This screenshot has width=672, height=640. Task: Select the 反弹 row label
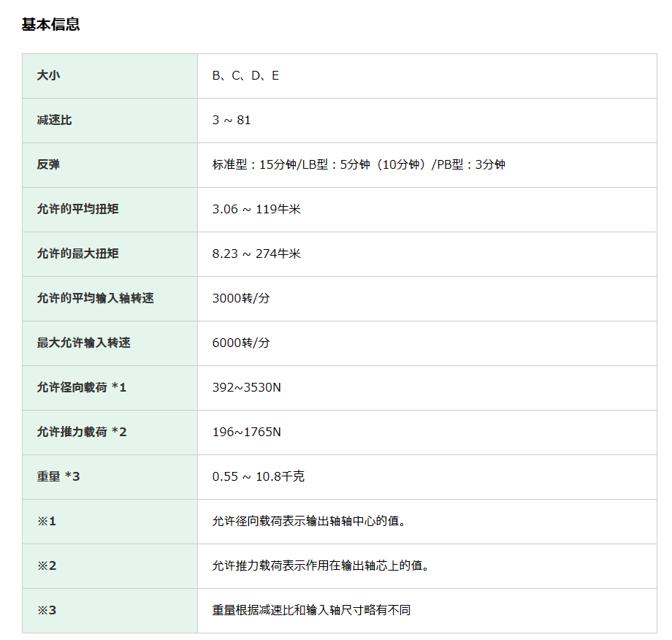(x=48, y=164)
